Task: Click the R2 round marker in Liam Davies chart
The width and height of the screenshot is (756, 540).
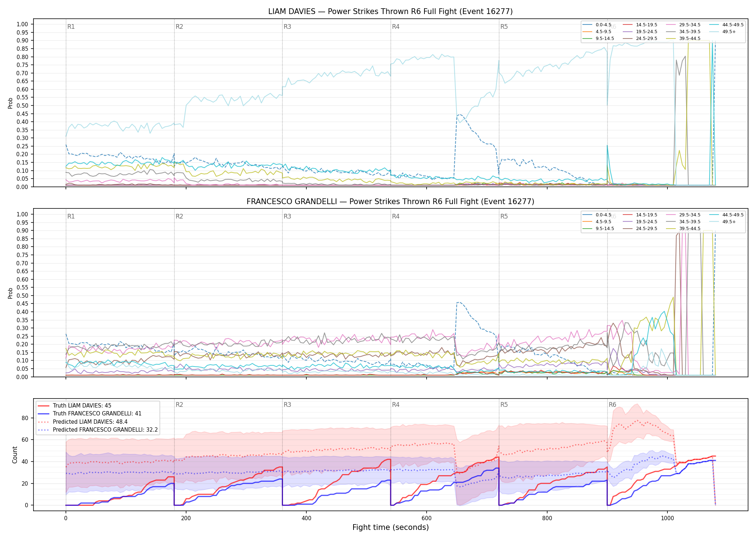Action: [179, 27]
